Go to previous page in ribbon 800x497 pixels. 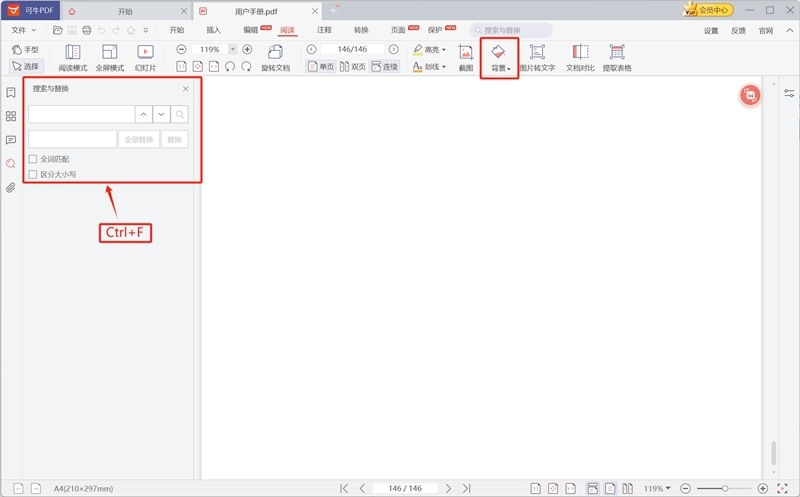point(311,49)
